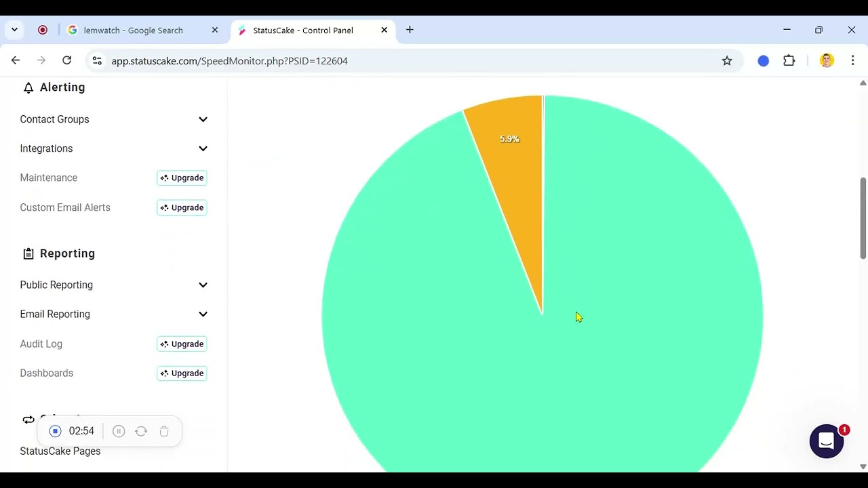
Task: Open Custom Email Alerts item
Action: [65, 207]
